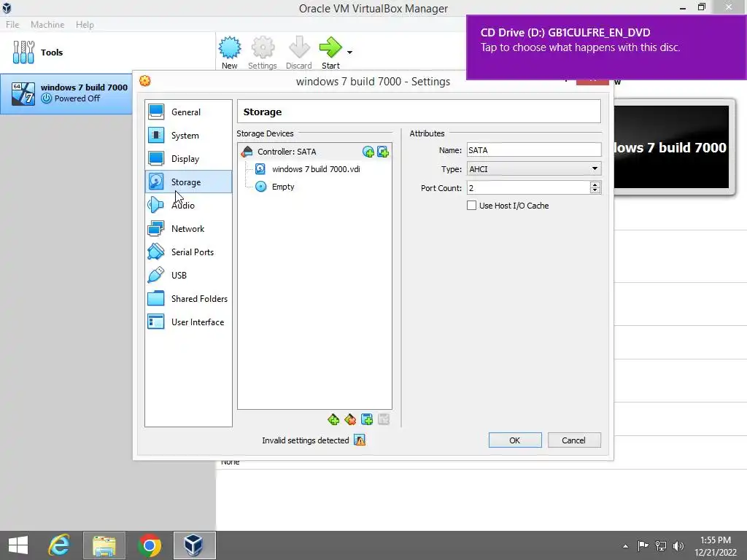Open the controller Type dropdown
Viewport: 747px width, 560px height.
point(534,169)
